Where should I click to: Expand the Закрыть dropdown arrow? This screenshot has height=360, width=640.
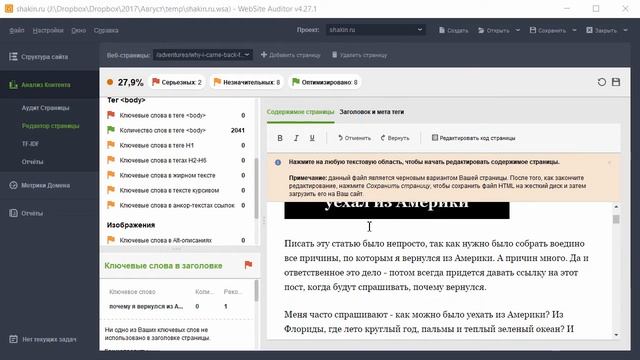(625, 30)
